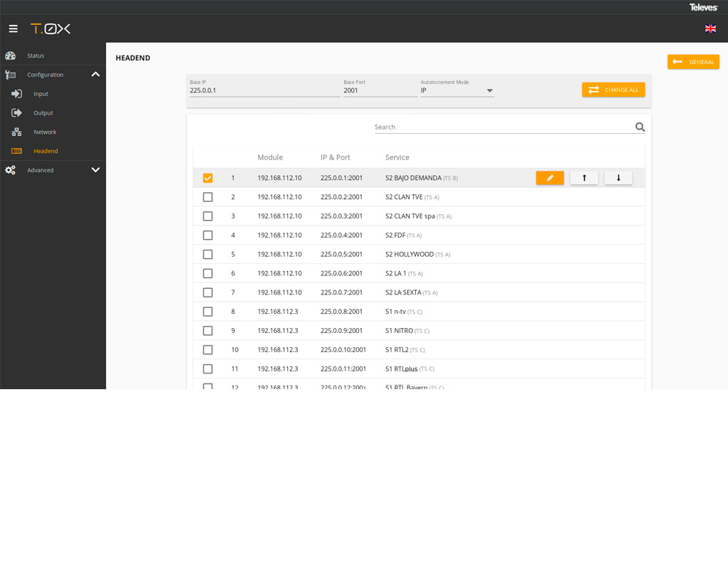The height and width of the screenshot is (587, 728).
Task: Open the Autoincrement Mode dropdown
Action: tap(457, 90)
